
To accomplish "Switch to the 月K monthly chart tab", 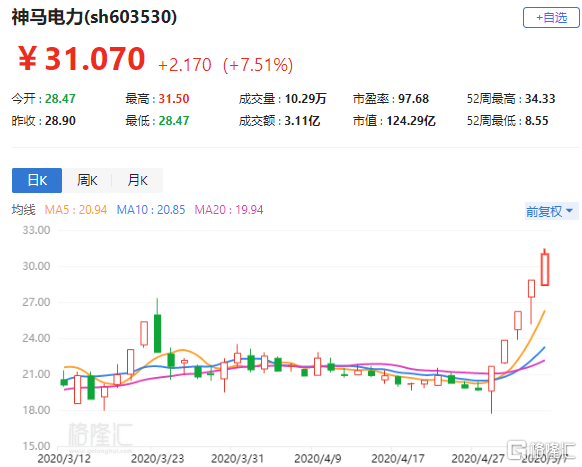I will click(x=137, y=180).
